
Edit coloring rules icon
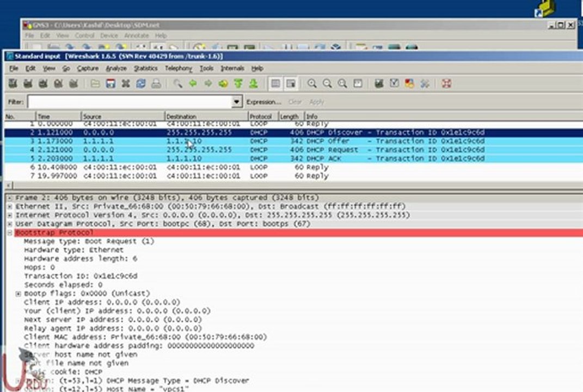click(x=409, y=84)
